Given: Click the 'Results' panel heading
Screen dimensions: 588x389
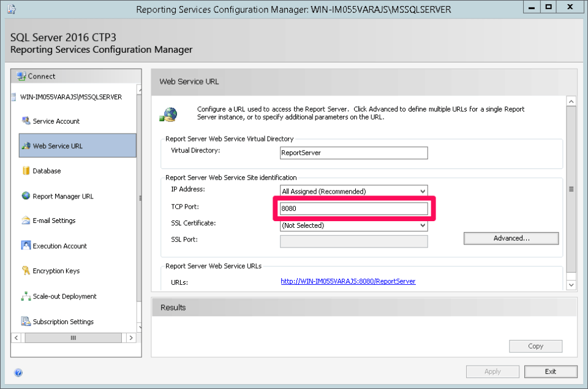Looking at the screenshot, I should (173, 308).
